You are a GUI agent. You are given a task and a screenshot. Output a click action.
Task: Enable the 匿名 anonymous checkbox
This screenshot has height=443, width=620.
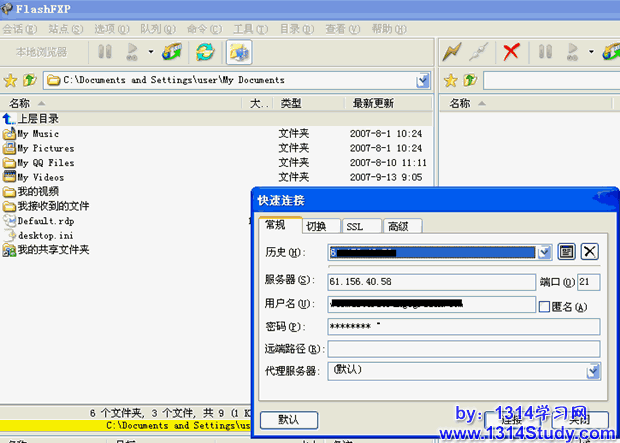(544, 306)
